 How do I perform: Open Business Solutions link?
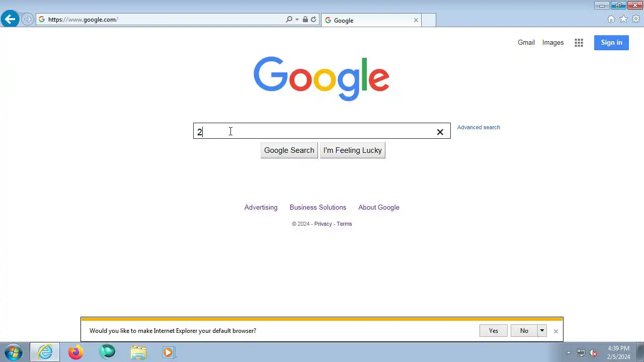coord(318,207)
